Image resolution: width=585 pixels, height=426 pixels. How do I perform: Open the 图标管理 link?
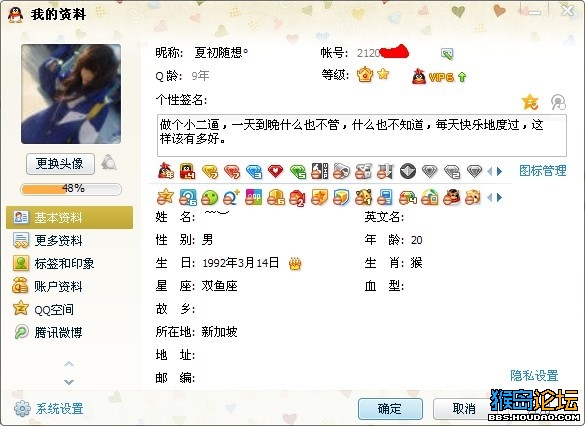pos(543,171)
